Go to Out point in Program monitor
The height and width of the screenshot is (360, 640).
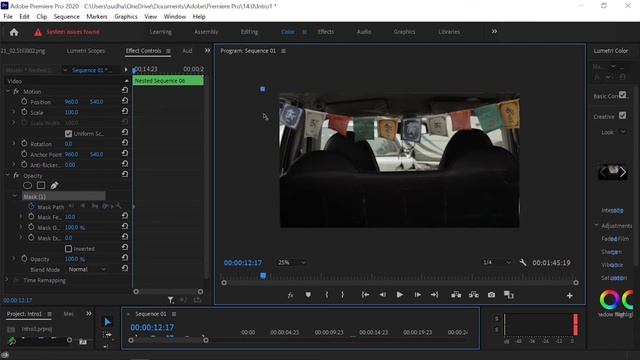tap(434, 295)
